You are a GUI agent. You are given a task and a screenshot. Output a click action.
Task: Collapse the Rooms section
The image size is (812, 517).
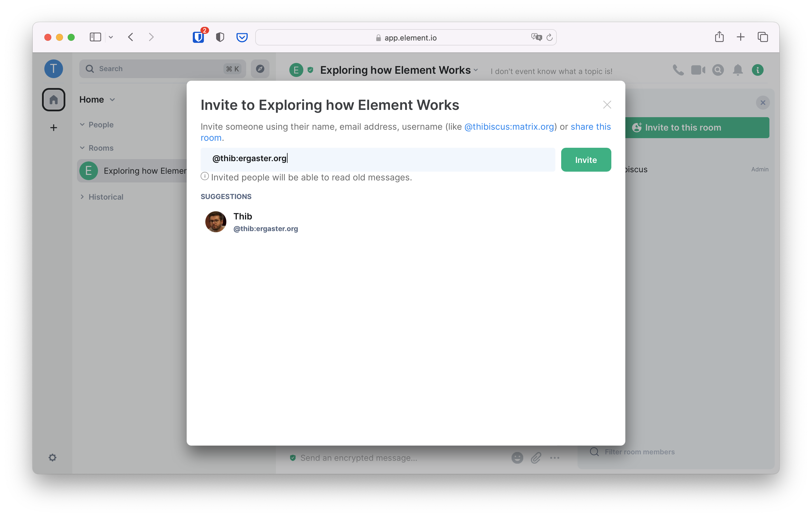(x=82, y=148)
